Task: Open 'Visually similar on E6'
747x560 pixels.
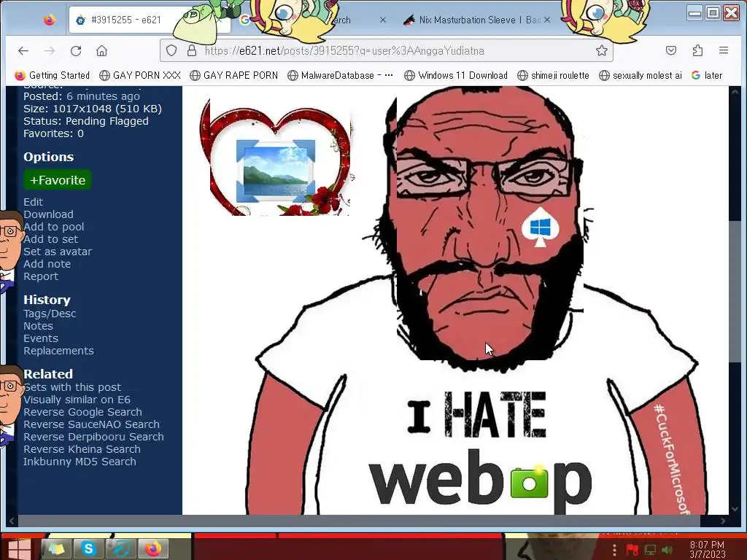Action: pyautogui.click(x=77, y=400)
